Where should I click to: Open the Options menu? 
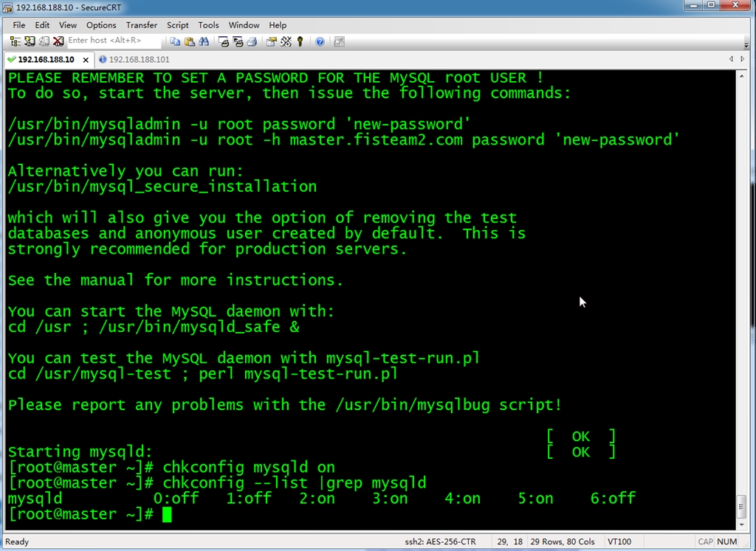[101, 25]
